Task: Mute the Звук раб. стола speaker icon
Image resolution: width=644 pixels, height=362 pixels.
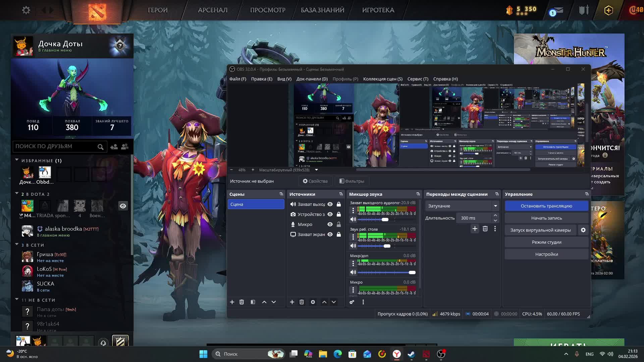Action: coord(353,246)
